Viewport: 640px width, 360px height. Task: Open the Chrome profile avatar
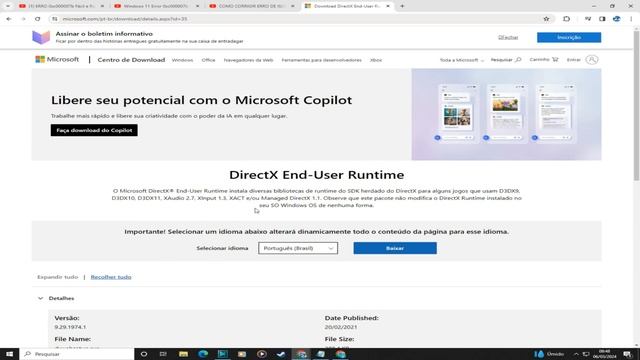point(616,19)
